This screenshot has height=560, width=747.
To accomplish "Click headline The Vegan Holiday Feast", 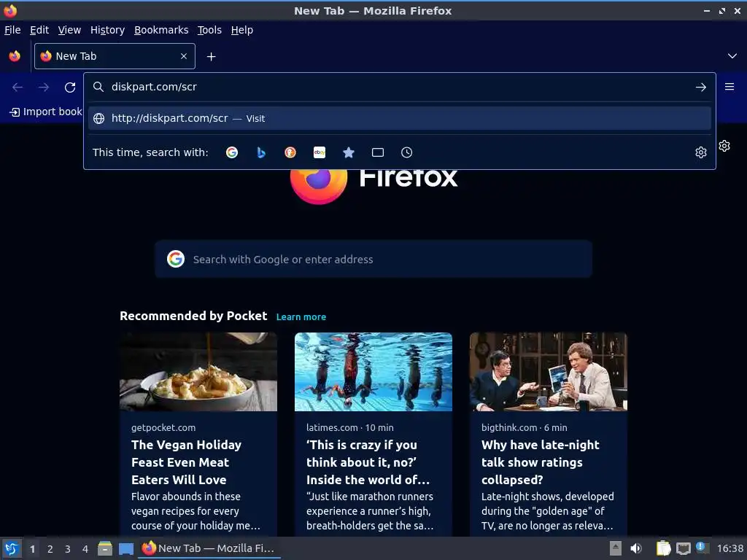I will click(186, 462).
